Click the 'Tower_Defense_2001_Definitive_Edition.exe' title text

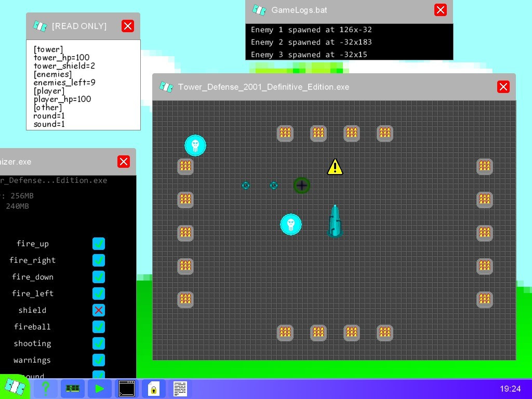[263, 87]
